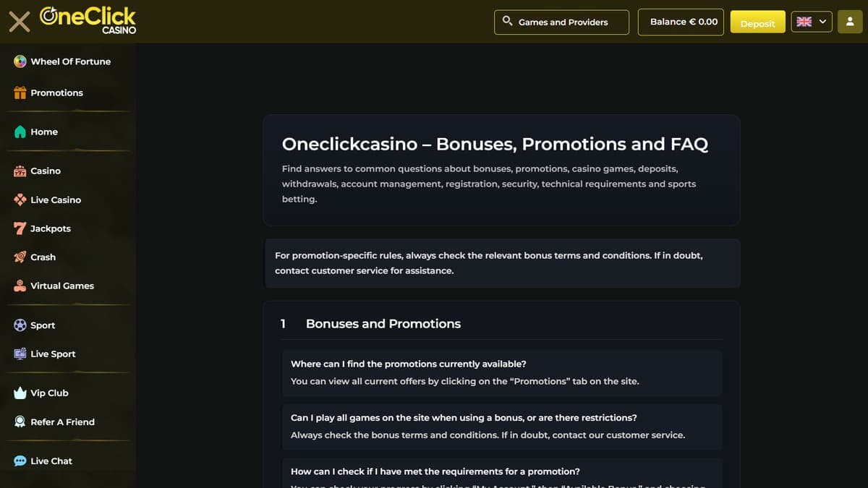Open Wheel Of Fortune menu item
This screenshot has height=488, width=868.
pos(71,61)
